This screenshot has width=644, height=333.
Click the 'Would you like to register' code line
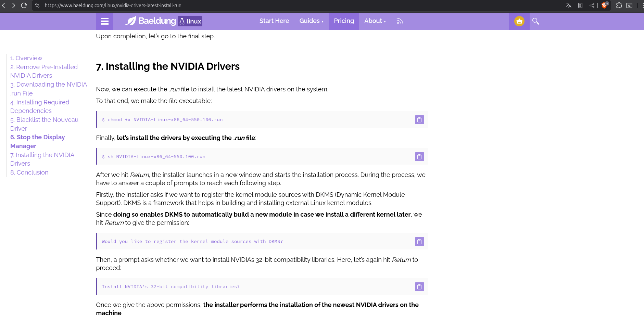click(x=192, y=242)
